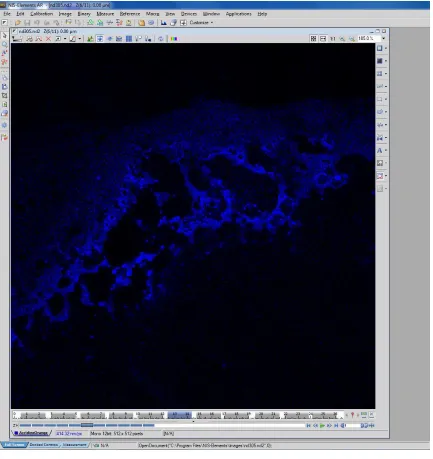Click the zoom in magnifier icon

pyautogui.click(x=342, y=39)
